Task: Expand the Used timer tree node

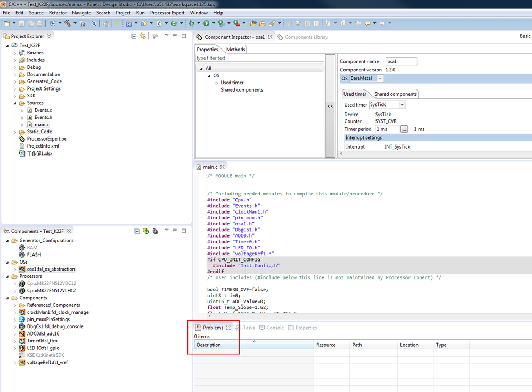Action: (x=217, y=83)
